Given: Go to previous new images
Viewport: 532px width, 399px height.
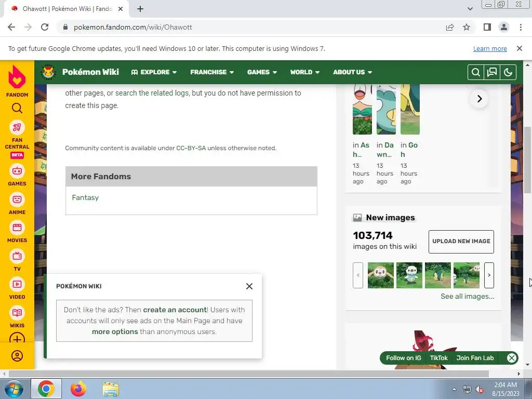Looking at the screenshot, I should [x=358, y=275].
